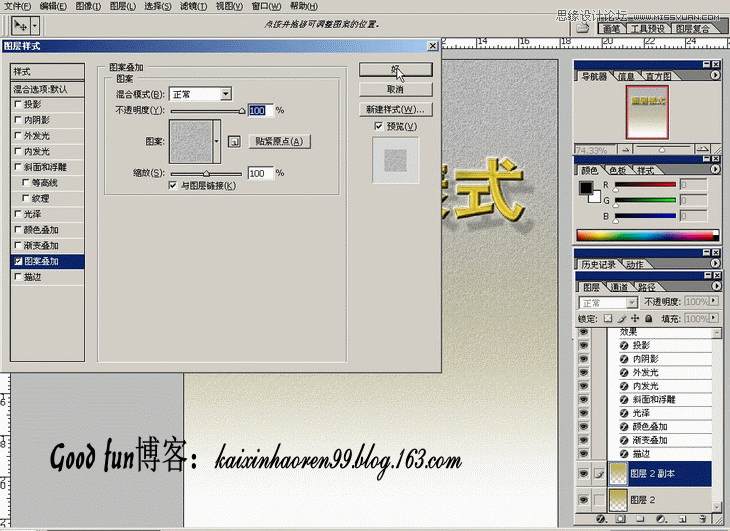Click the lock position icon

(x=635, y=318)
